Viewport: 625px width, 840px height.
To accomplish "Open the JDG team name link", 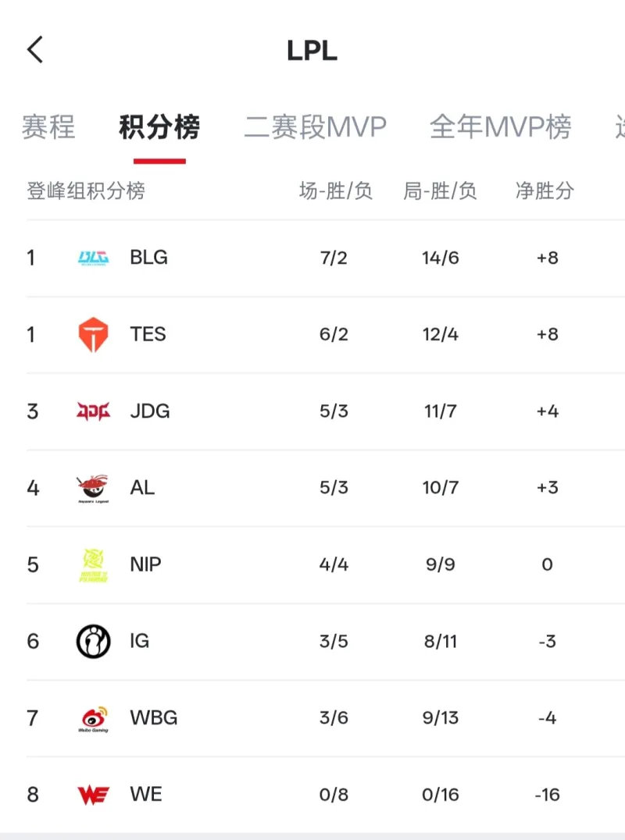I will [149, 411].
